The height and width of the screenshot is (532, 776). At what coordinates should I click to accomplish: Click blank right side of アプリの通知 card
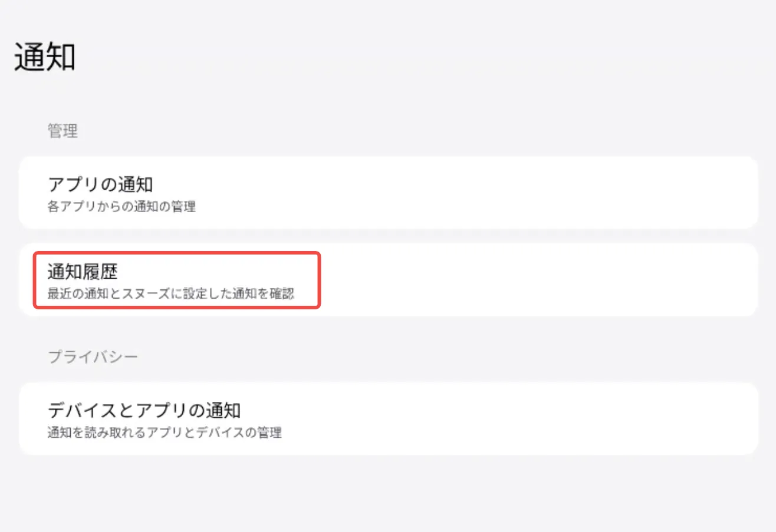tap(590, 193)
